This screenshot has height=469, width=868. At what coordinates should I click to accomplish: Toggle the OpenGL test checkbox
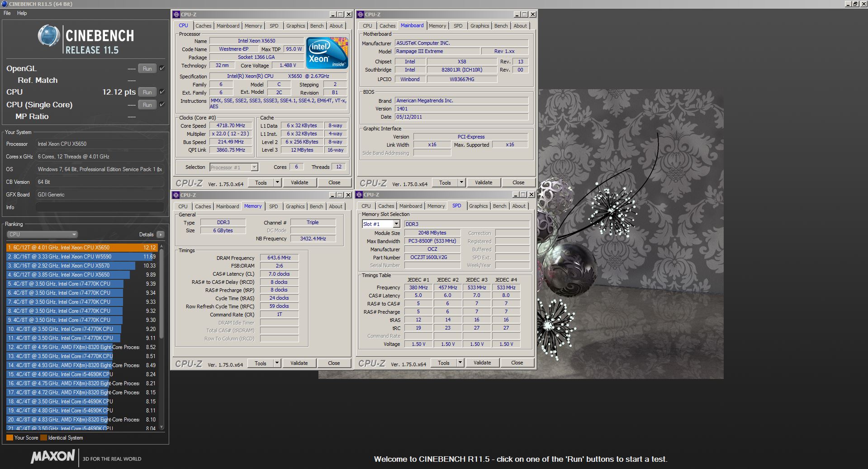click(162, 68)
